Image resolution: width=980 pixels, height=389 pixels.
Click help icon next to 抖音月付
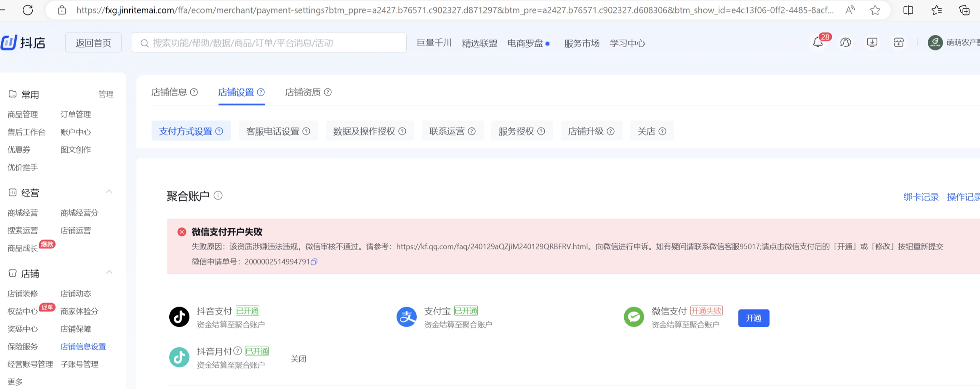click(x=238, y=351)
